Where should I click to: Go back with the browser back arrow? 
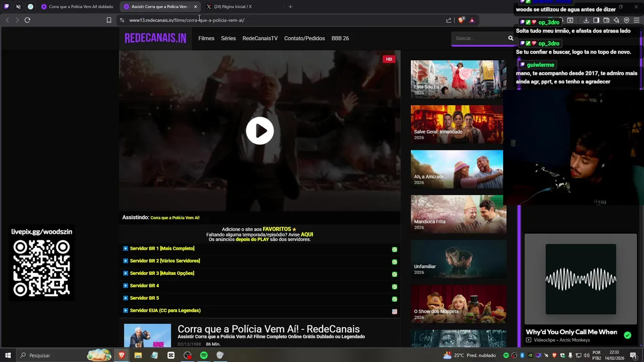(x=7, y=20)
